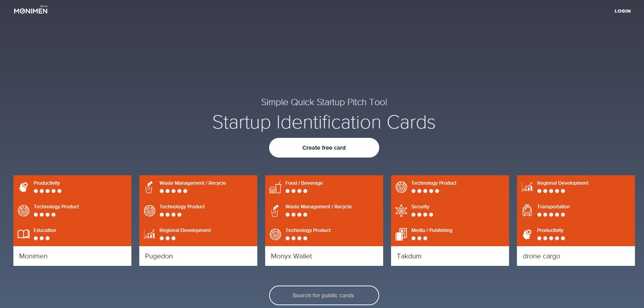Image resolution: width=644 pixels, height=308 pixels.
Task: Click Regional Development label on drone cargo card
Action: pyautogui.click(x=563, y=183)
